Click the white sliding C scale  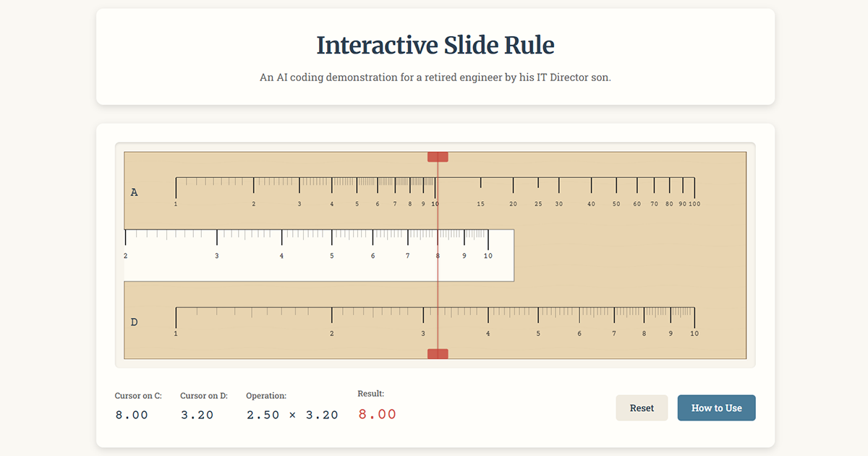tap(289, 271)
